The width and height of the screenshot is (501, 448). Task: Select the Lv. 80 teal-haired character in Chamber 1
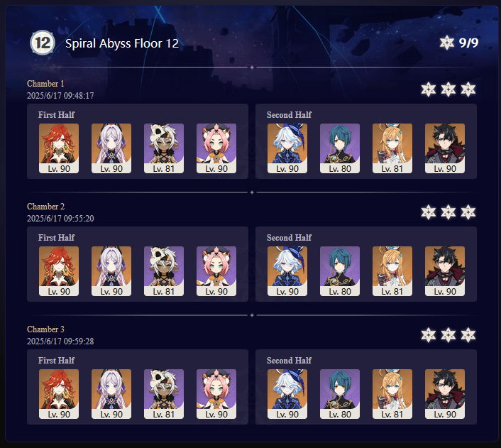click(340, 148)
